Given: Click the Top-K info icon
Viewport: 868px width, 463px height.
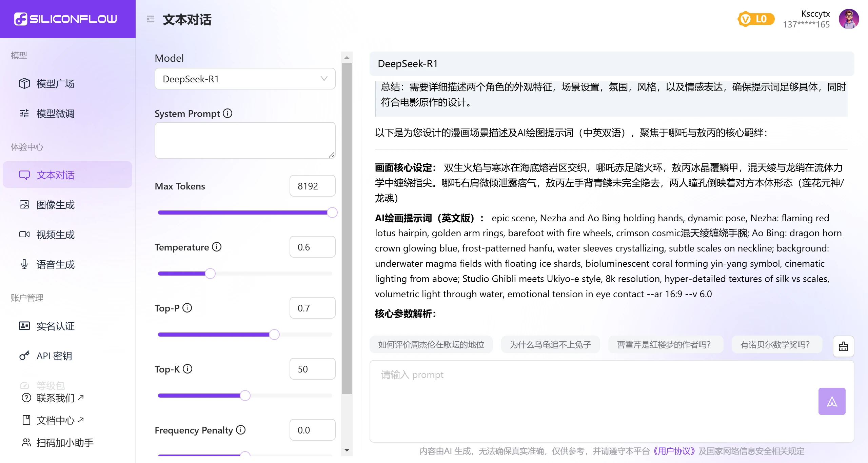Looking at the screenshot, I should pyautogui.click(x=188, y=369).
